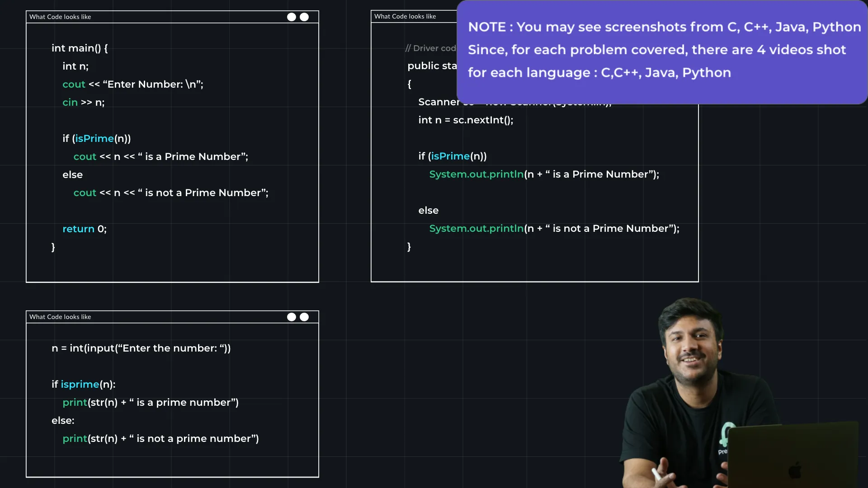Click the Python input line 'Enter the number'
This screenshot has height=488, width=868.
(x=141, y=348)
